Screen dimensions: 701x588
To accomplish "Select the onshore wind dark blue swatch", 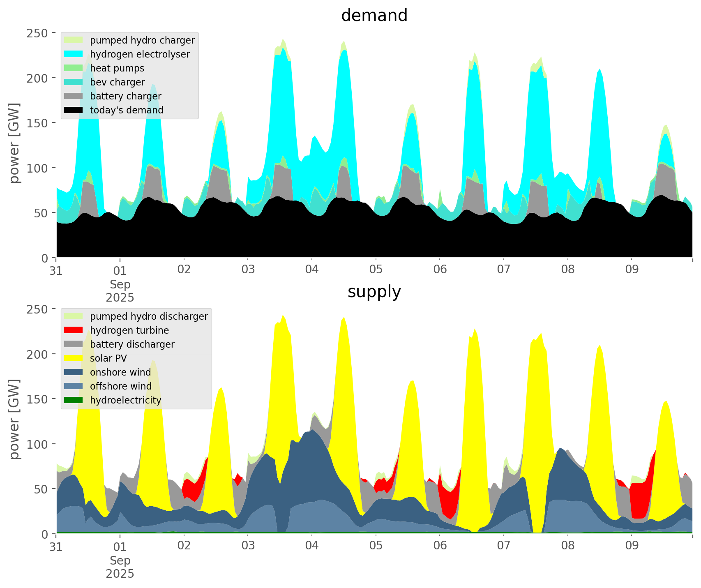I will (74, 372).
